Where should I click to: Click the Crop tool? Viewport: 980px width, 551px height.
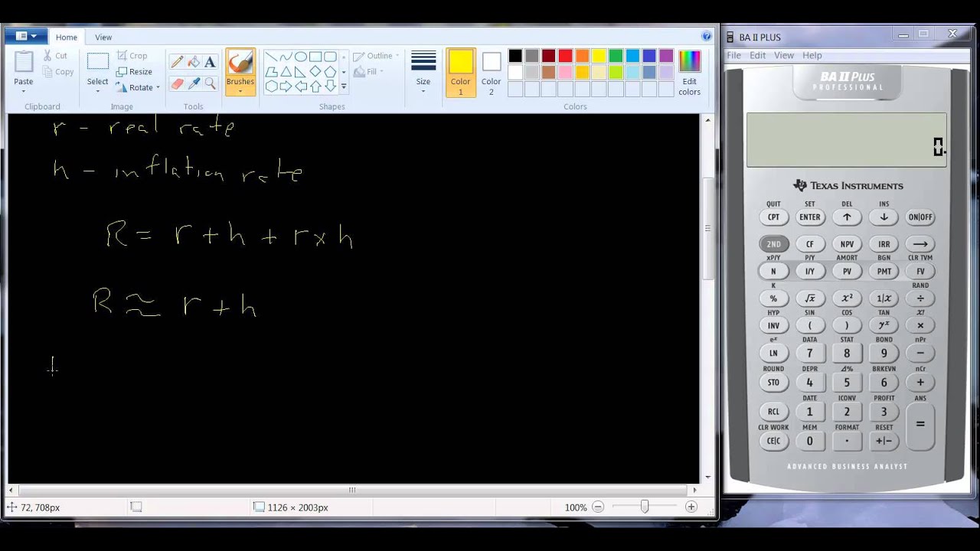click(x=132, y=56)
